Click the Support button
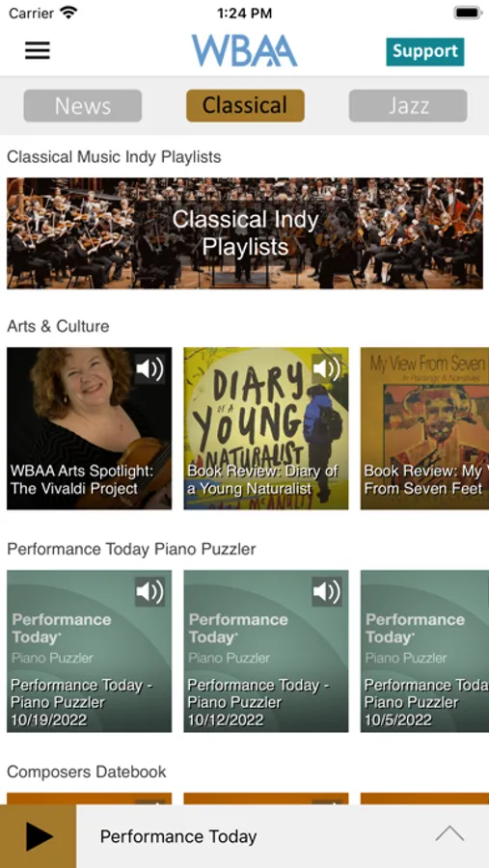This screenshot has height=868, width=489. (425, 51)
